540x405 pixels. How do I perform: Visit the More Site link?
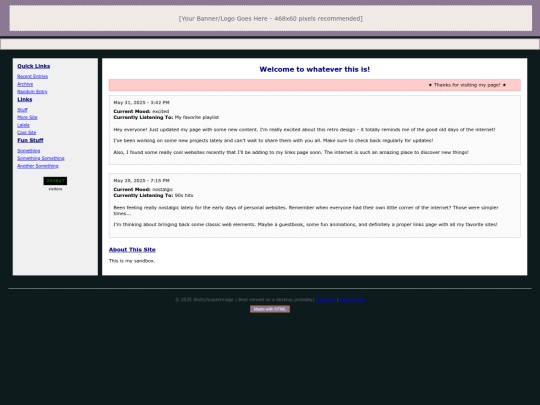[27, 117]
